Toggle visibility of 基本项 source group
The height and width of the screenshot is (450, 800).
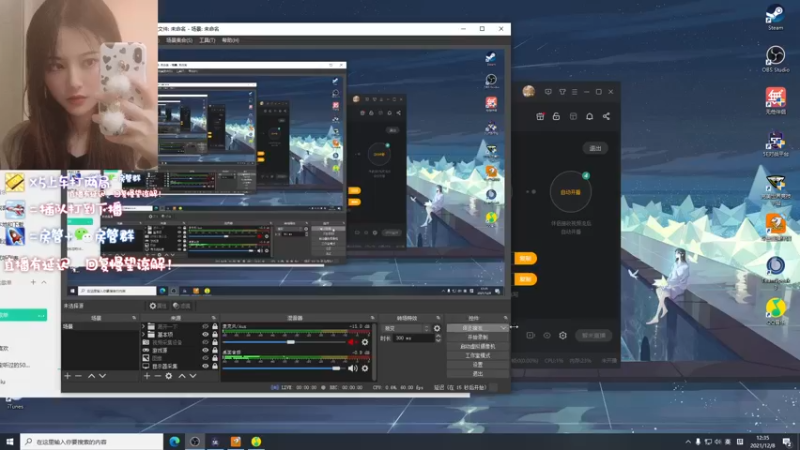206,335
